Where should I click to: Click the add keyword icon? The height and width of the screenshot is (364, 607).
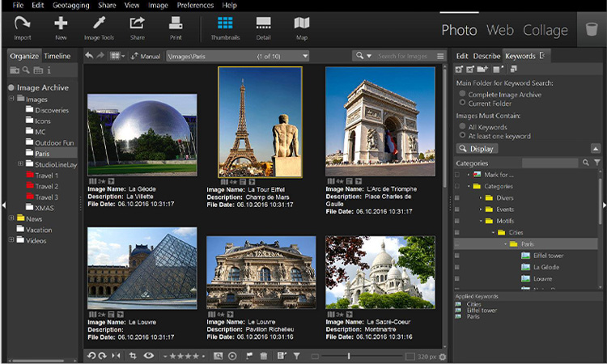[459, 70]
